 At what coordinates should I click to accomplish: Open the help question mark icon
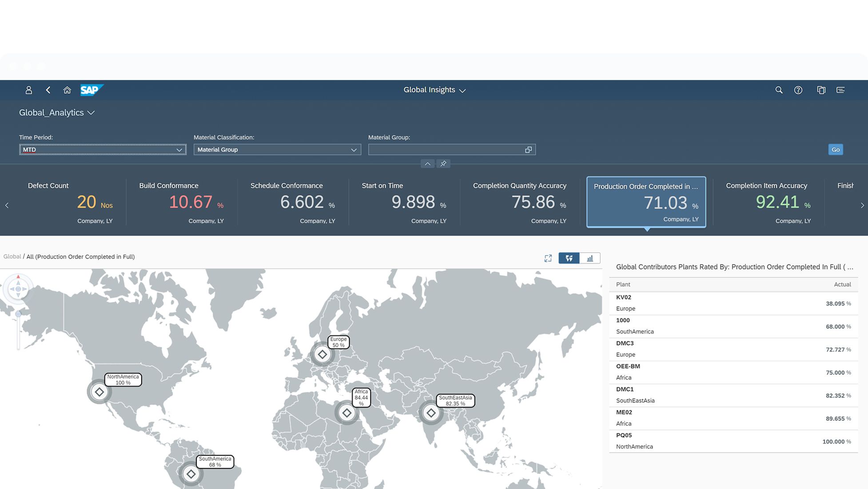point(798,90)
